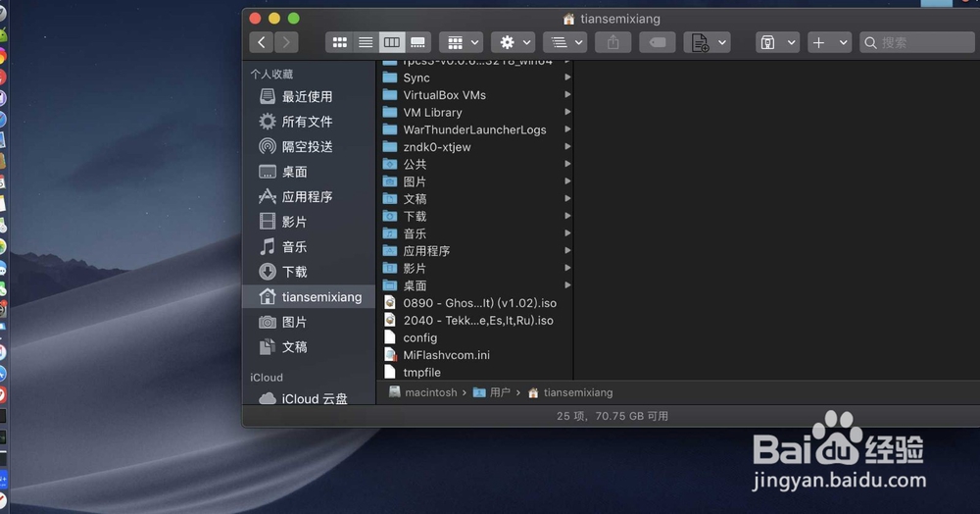Expand the Sync folder arrow
The image size is (980, 514).
point(567,77)
